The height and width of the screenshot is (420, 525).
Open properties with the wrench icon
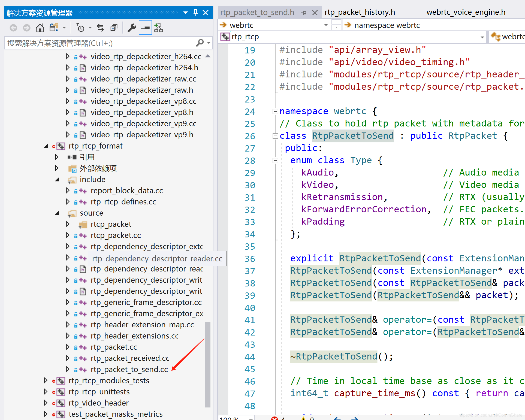pos(132,28)
